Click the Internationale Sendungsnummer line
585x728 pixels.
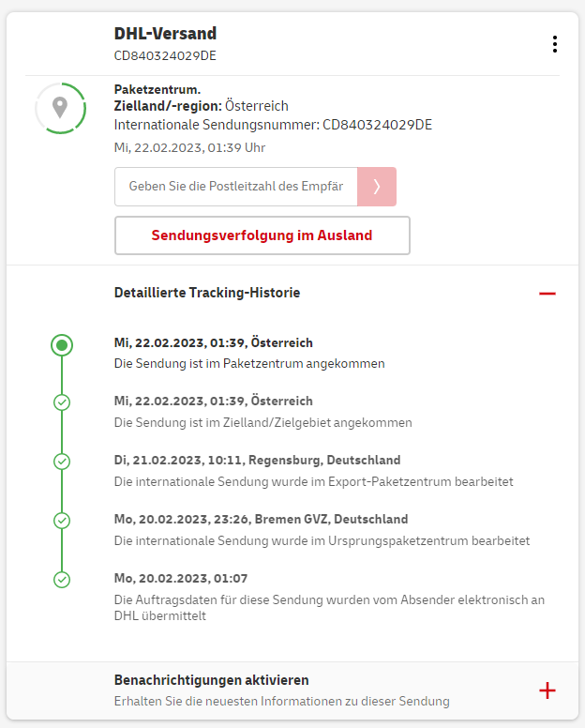click(273, 125)
